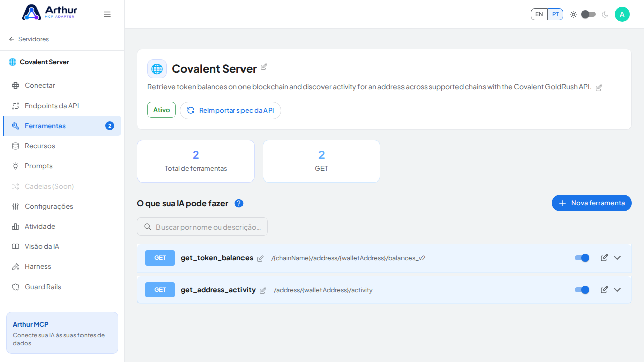Click the balances_v2 endpoint path text

coord(348,258)
